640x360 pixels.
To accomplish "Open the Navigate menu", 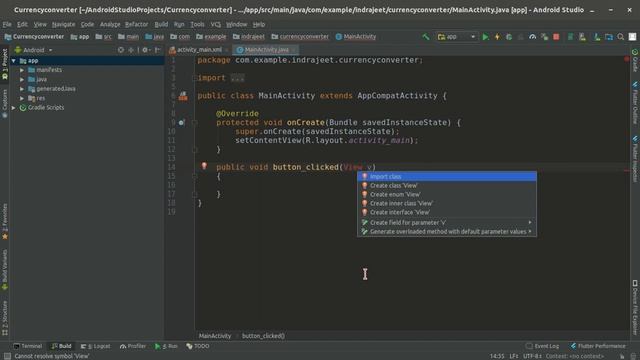I will tap(63, 24).
